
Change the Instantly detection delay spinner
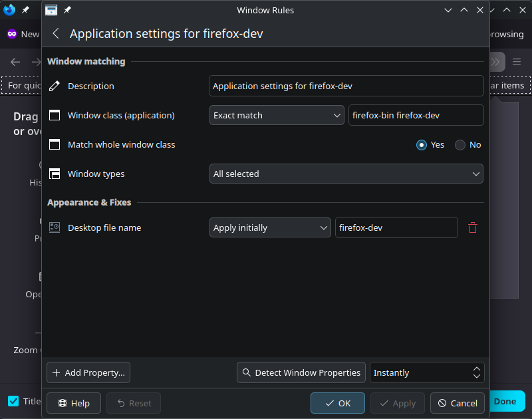click(427, 372)
